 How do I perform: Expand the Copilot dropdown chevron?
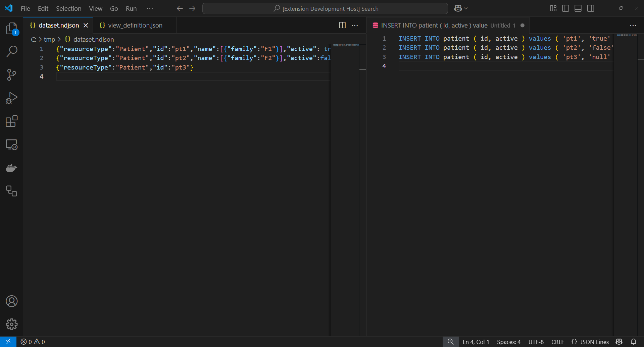click(466, 8)
